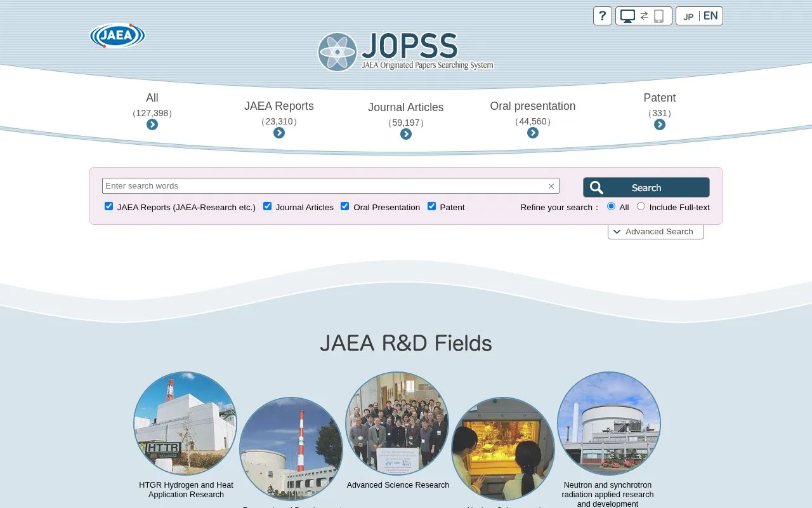Click the HTTR building thumbnail
This screenshot has width=812, height=508.
(185, 424)
